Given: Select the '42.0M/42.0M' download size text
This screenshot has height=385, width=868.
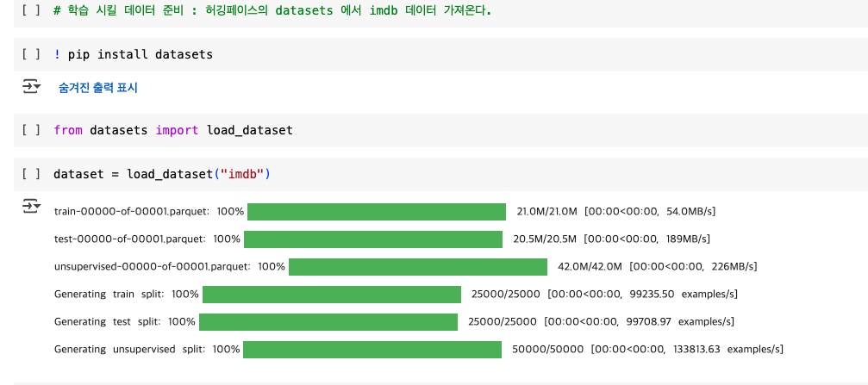Looking at the screenshot, I should point(590,267).
